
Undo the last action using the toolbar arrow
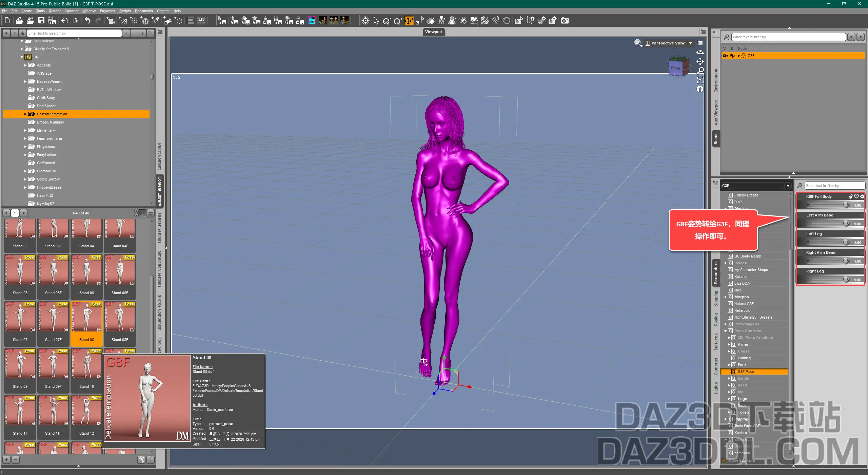(87, 21)
